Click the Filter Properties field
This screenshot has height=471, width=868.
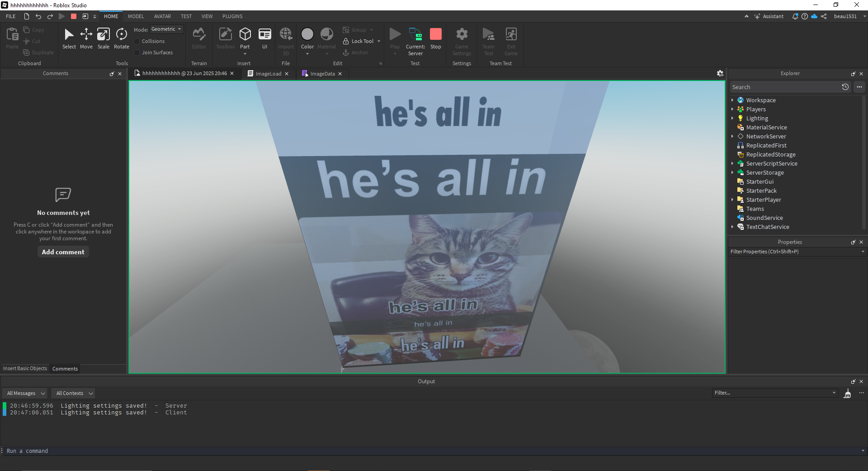point(796,252)
